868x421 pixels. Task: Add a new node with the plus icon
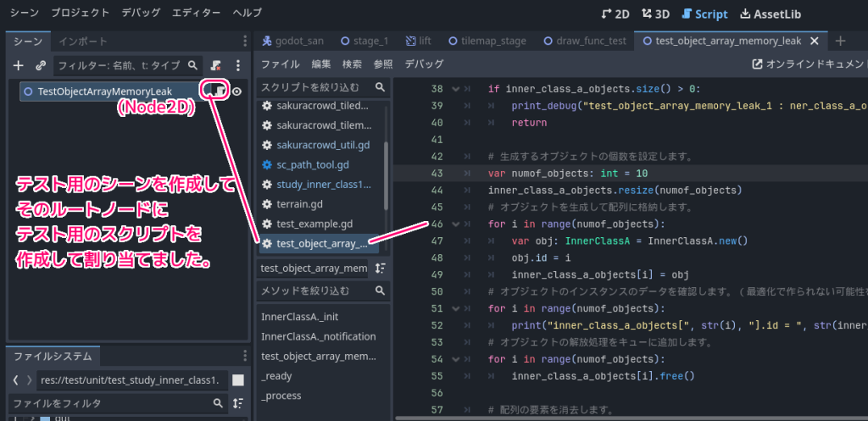(x=19, y=66)
